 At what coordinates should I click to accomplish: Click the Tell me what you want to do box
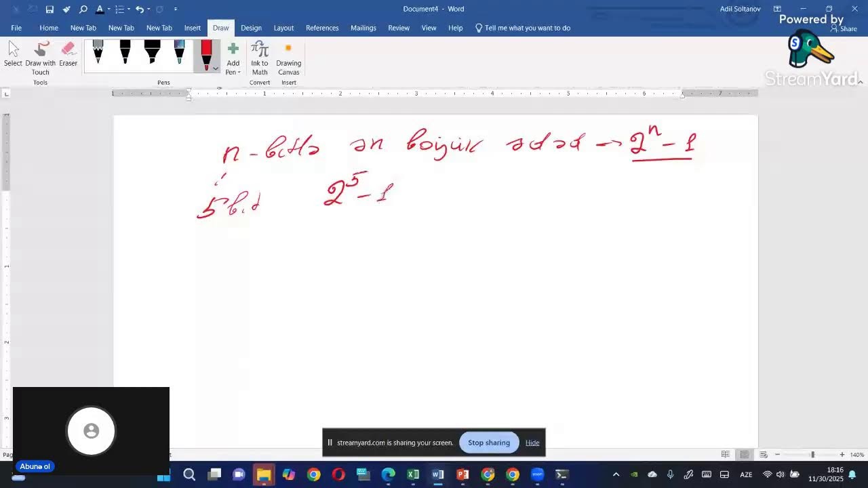click(523, 28)
